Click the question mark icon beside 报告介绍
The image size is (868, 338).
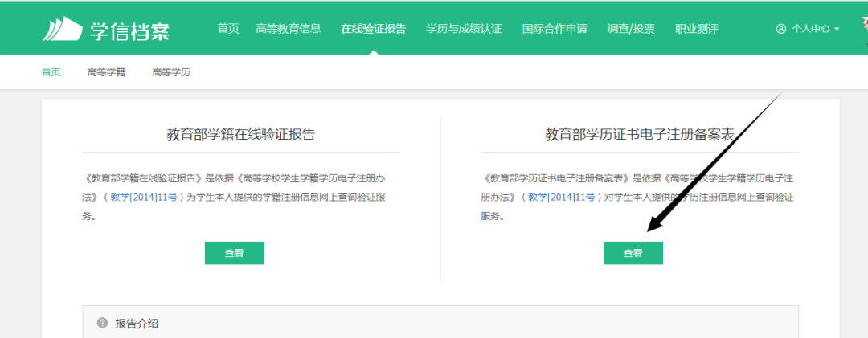pos(102,323)
